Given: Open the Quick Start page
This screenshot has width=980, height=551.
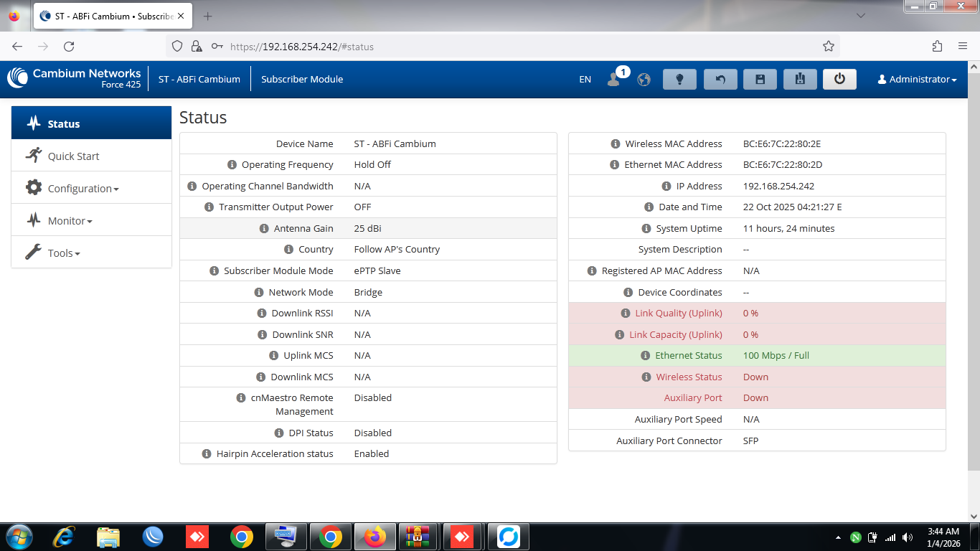Looking at the screenshot, I should click(x=73, y=156).
